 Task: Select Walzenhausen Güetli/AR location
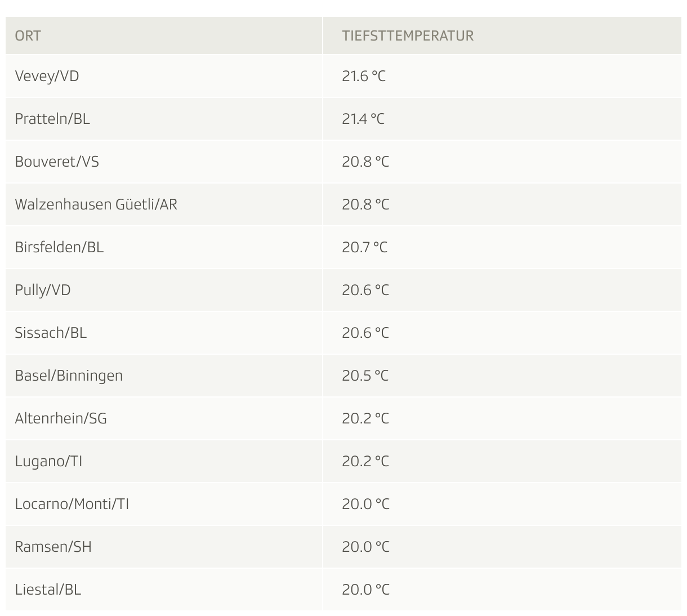point(96,204)
